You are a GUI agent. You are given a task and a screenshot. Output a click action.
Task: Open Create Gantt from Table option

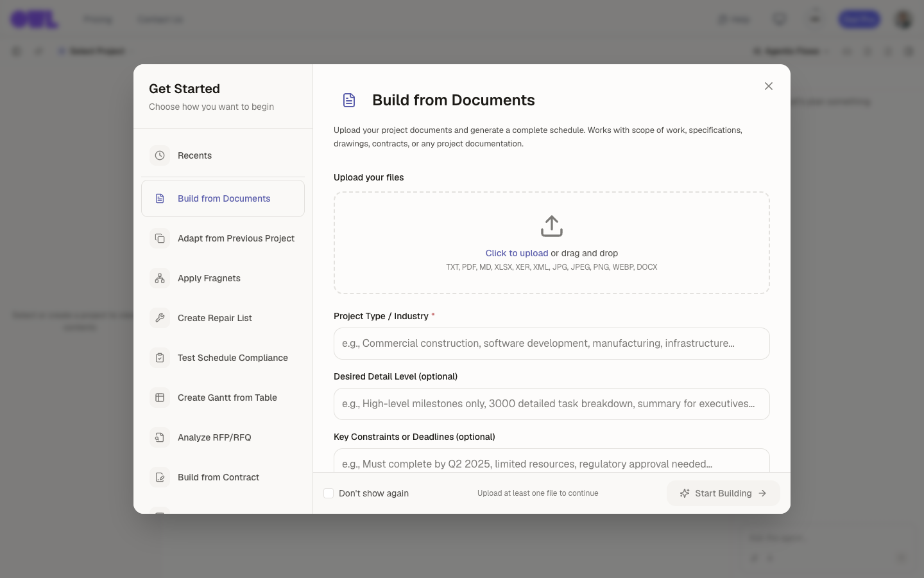[223, 398]
